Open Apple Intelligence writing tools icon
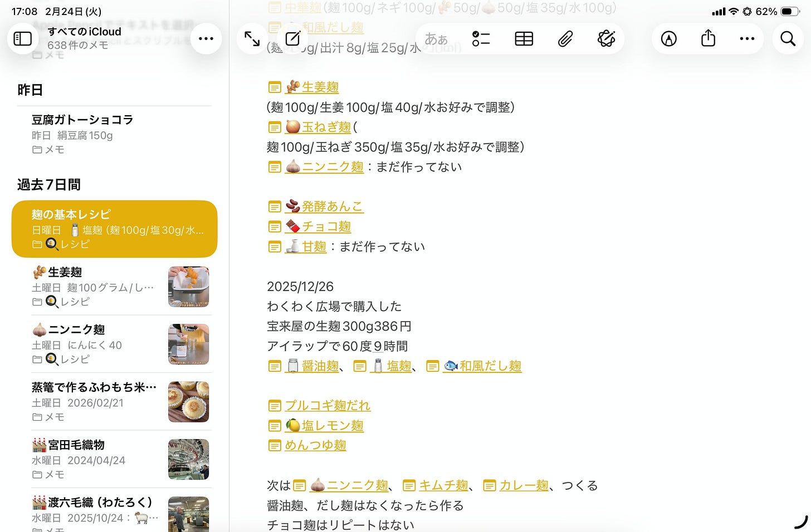This screenshot has height=532, width=811. click(606, 38)
